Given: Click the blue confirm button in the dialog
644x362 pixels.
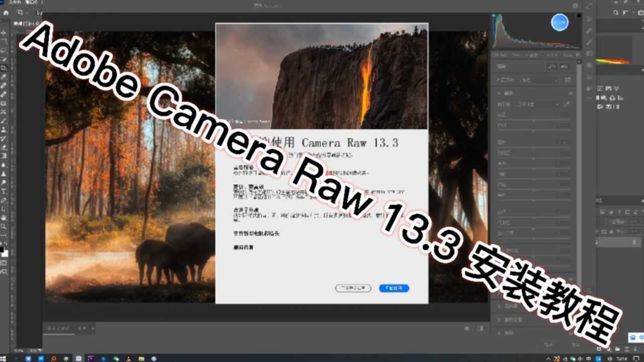Looking at the screenshot, I should [394, 288].
